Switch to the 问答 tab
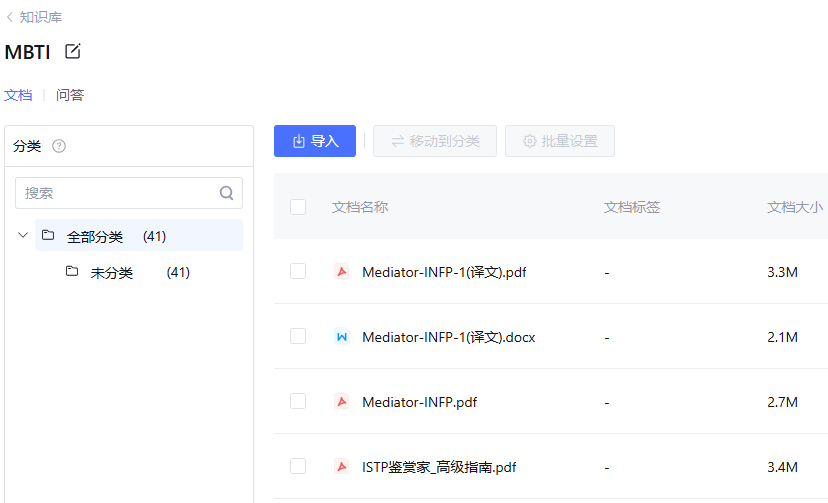 pyautogui.click(x=70, y=95)
